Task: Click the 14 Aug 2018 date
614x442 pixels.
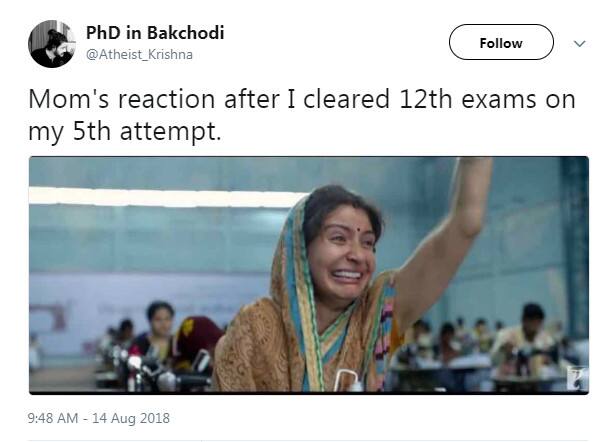Action: click(x=131, y=418)
